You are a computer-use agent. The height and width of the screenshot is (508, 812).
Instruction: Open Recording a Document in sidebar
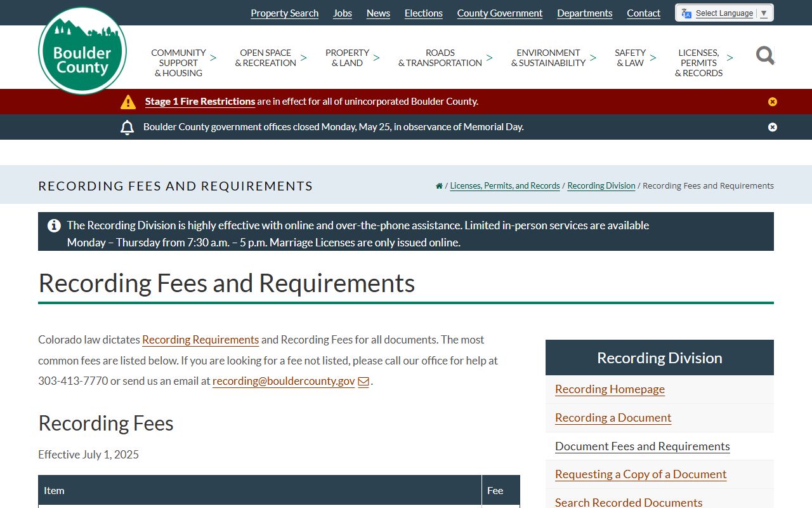click(613, 418)
